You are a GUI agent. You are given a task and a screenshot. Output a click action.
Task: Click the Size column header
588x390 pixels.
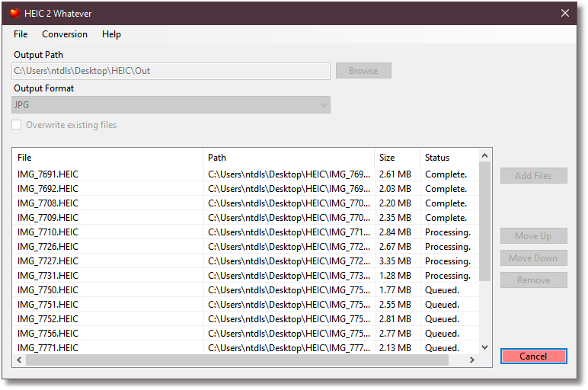397,158
